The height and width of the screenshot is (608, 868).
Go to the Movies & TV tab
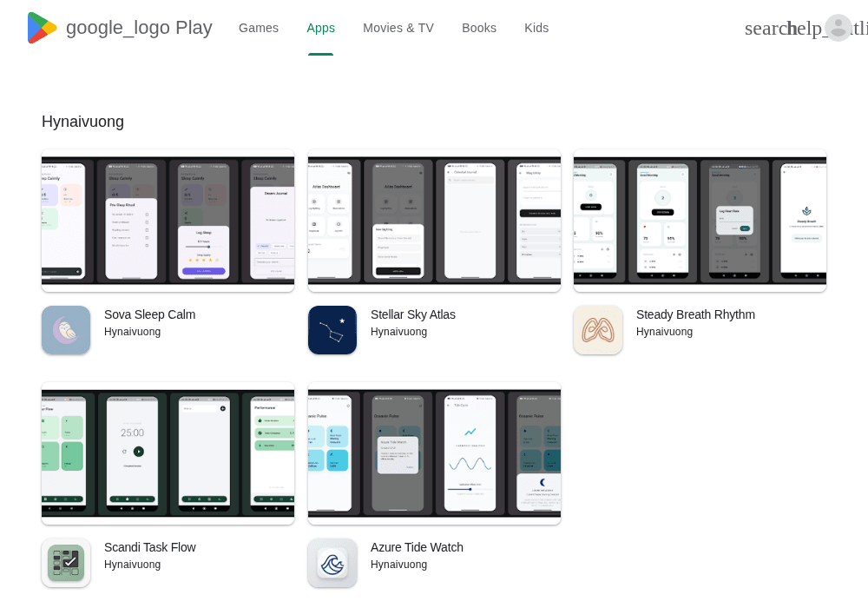click(398, 28)
